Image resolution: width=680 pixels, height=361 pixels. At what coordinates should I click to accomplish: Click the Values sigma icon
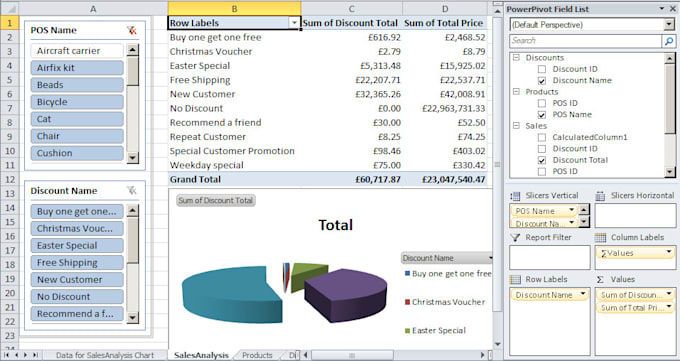click(x=600, y=279)
